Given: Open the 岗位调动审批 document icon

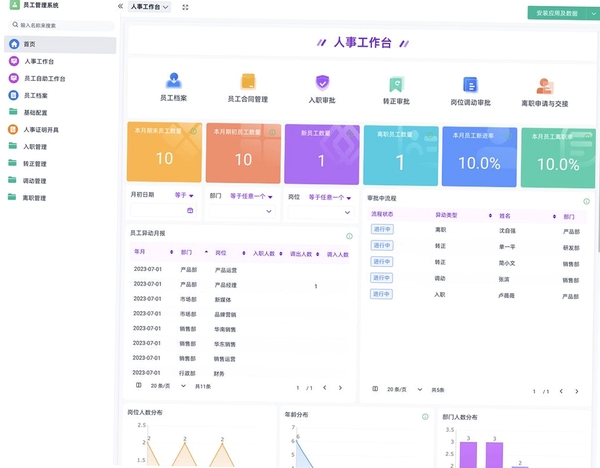Looking at the screenshot, I should point(470,85).
